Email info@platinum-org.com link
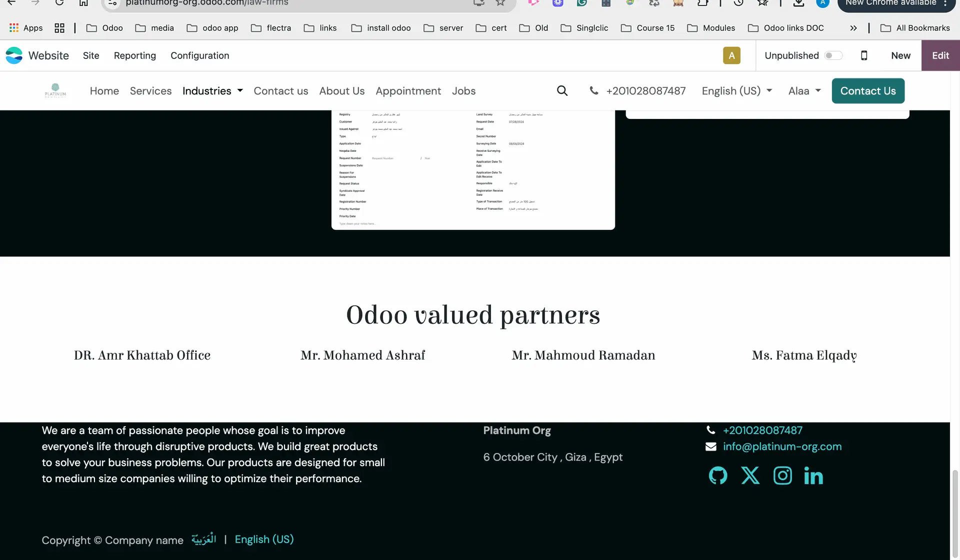The width and height of the screenshot is (960, 560). click(782, 447)
